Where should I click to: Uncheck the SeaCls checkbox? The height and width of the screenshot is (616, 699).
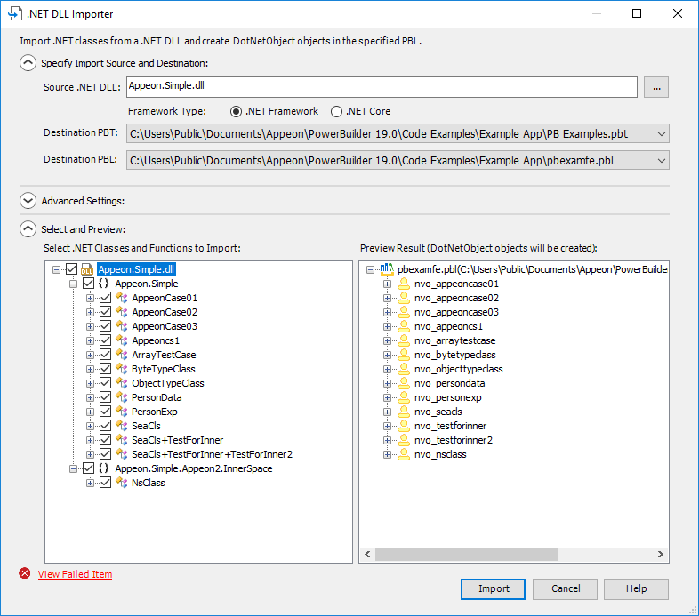(x=105, y=426)
